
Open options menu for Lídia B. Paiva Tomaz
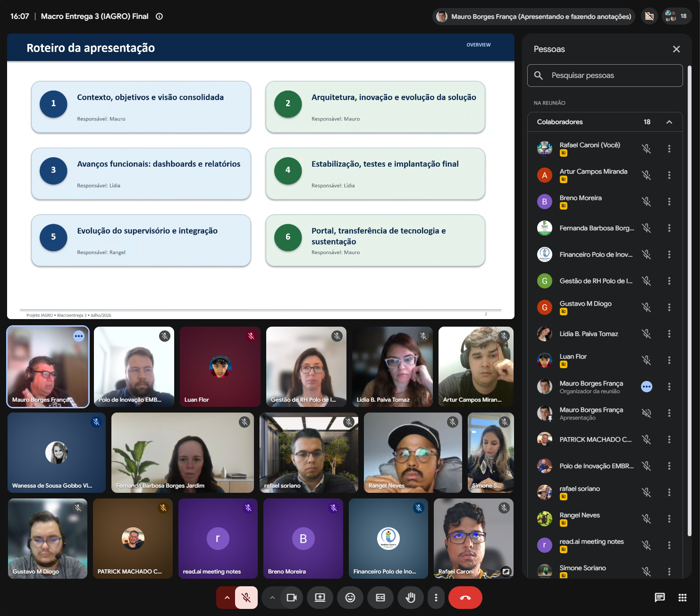point(669,334)
